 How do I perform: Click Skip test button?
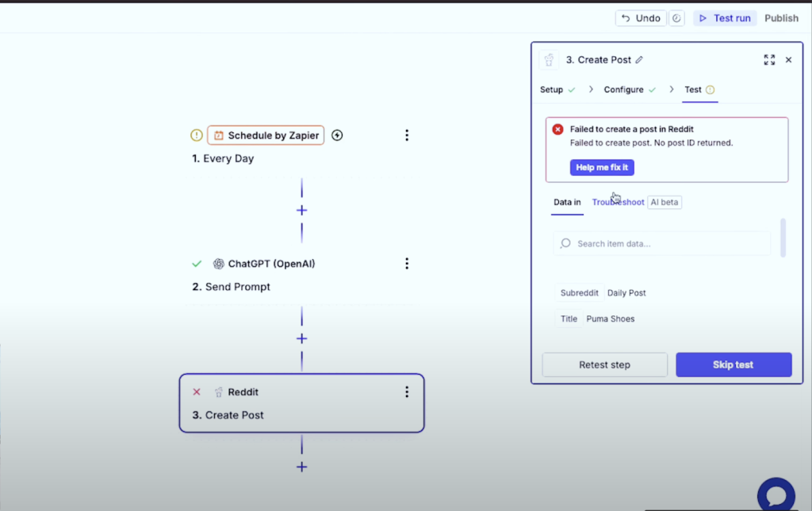(x=733, y=364)
